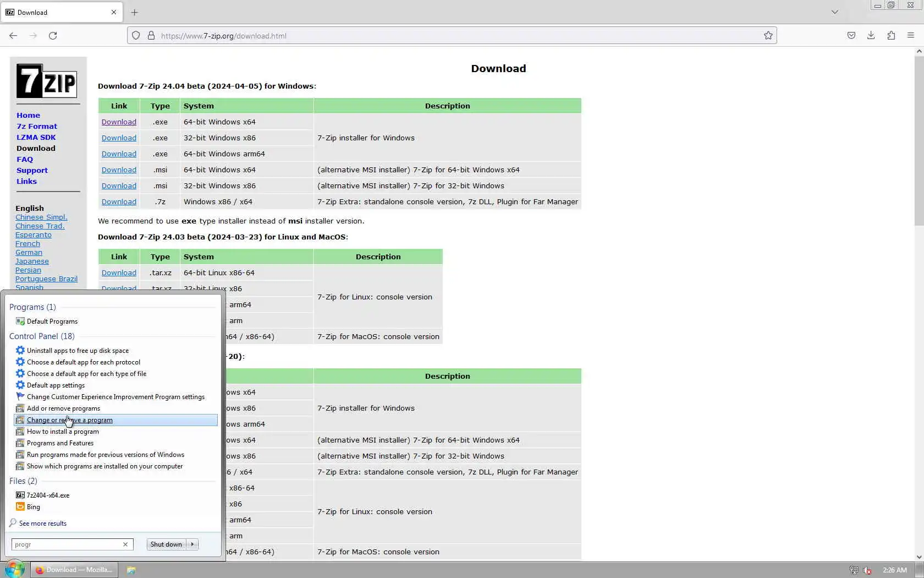The image size is (924, 578).
Task: Click See more results
Action: 42,524
